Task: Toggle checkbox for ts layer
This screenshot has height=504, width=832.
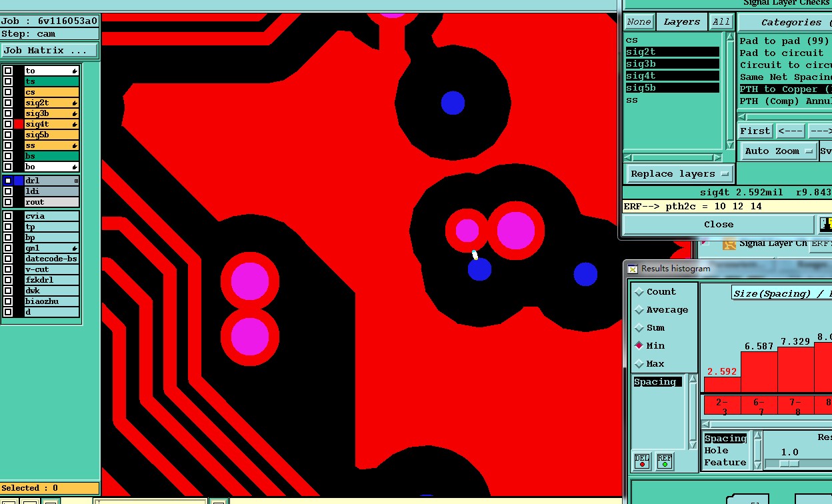Action: click(8, 81)
